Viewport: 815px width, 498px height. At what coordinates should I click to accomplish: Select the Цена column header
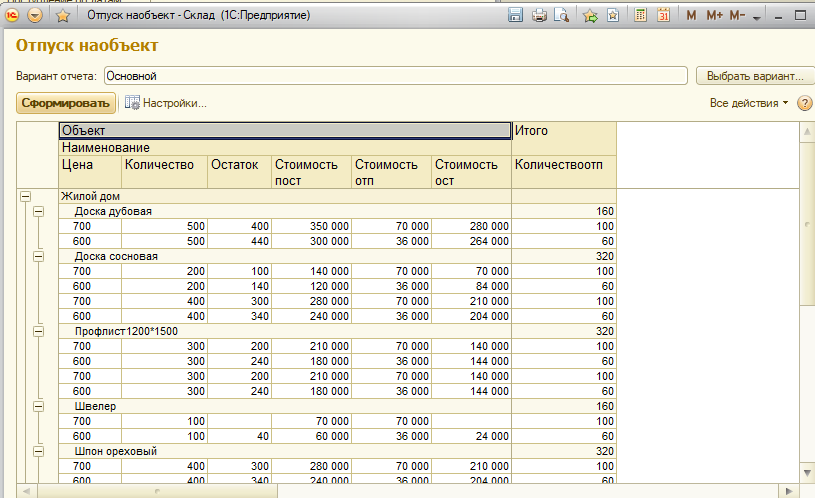tap(90, 172)
